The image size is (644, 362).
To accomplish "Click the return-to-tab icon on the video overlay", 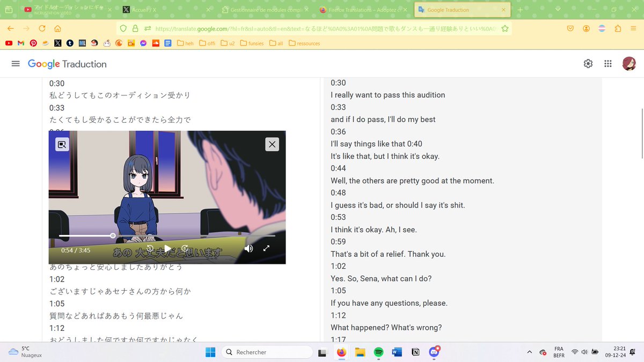I will coord(62,144).
